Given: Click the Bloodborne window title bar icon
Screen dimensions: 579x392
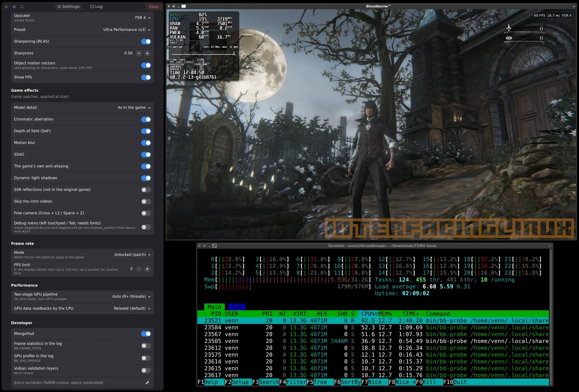Looking at the screenshot, I should point(184,6).
